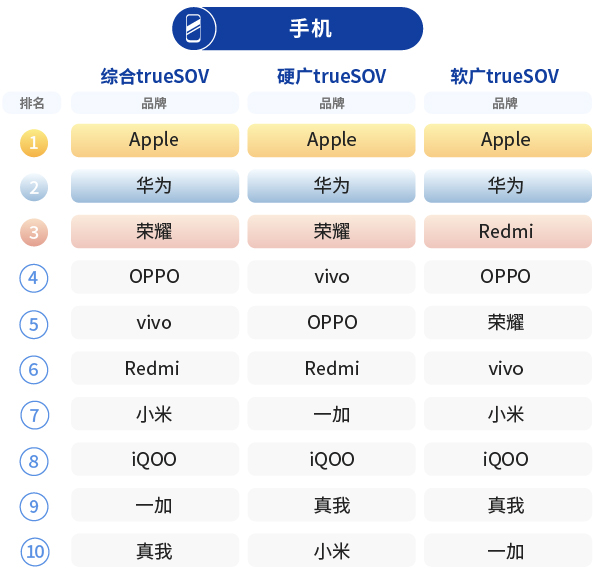Click Redmi in rank 3 soft-ad column

coord(508,232)
